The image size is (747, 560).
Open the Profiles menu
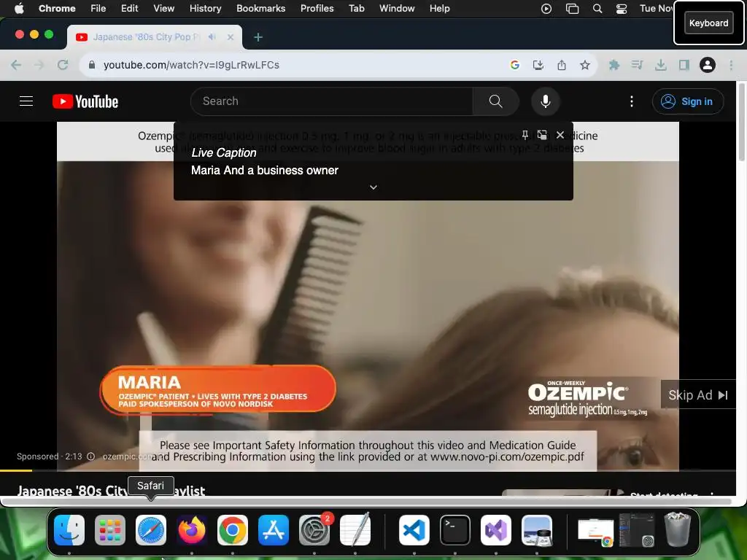pos(317,9)
